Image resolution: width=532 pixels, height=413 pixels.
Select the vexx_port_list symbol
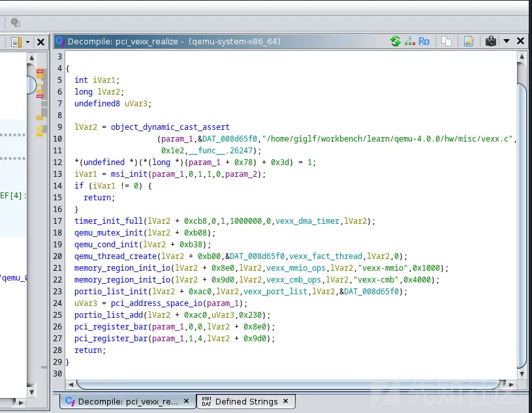pyautogui.click(x=275, y=292)
